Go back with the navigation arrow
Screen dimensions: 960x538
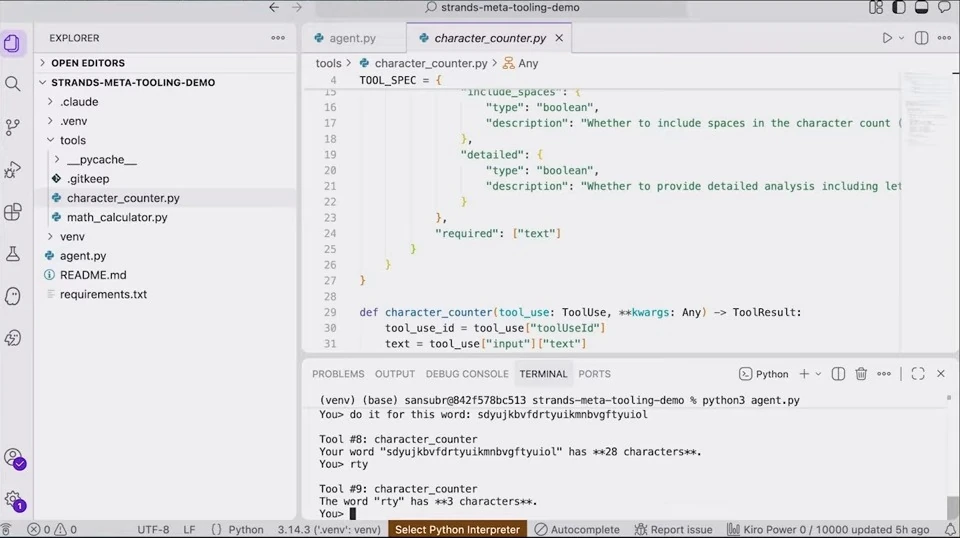coord(274,7)
